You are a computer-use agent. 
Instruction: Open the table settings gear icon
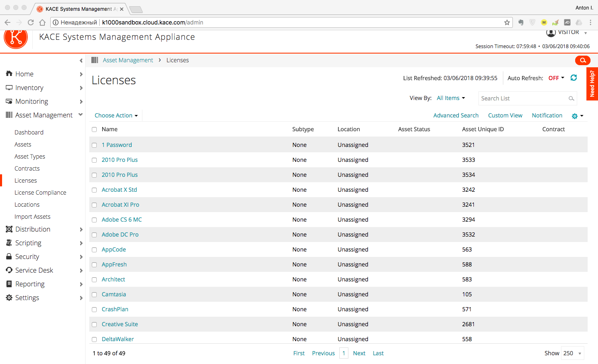point(575,116)
